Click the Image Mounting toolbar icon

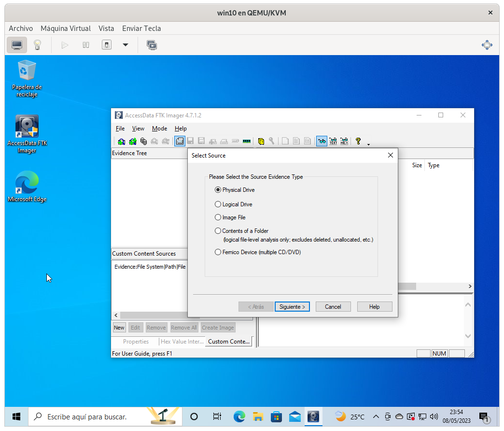click(x=143, y=142)
